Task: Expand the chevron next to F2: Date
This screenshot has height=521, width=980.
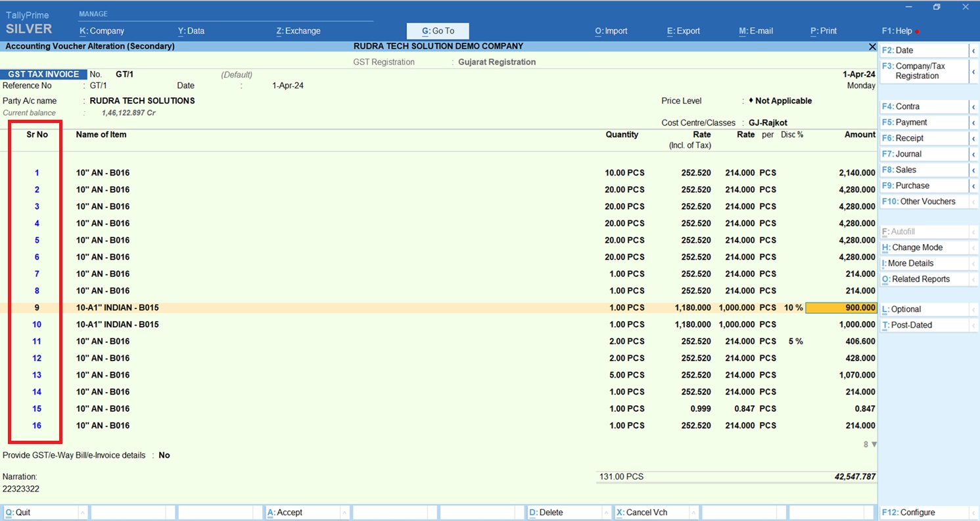Action: pos(973,51)
